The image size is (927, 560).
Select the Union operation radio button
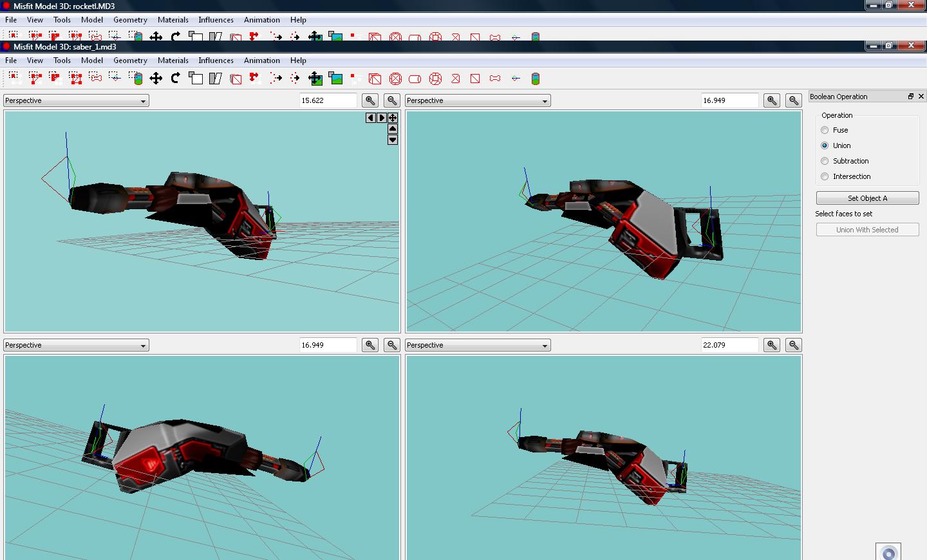[825, 145]
